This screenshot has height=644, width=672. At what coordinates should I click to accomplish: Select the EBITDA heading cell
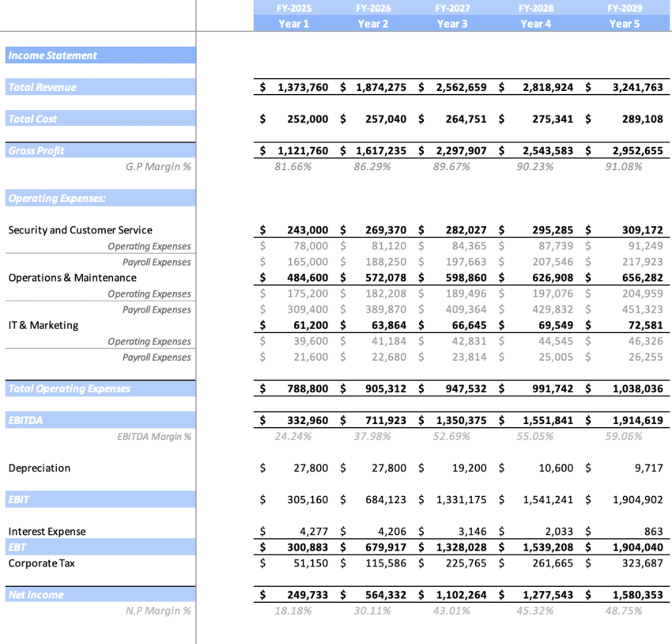point(24,420)
